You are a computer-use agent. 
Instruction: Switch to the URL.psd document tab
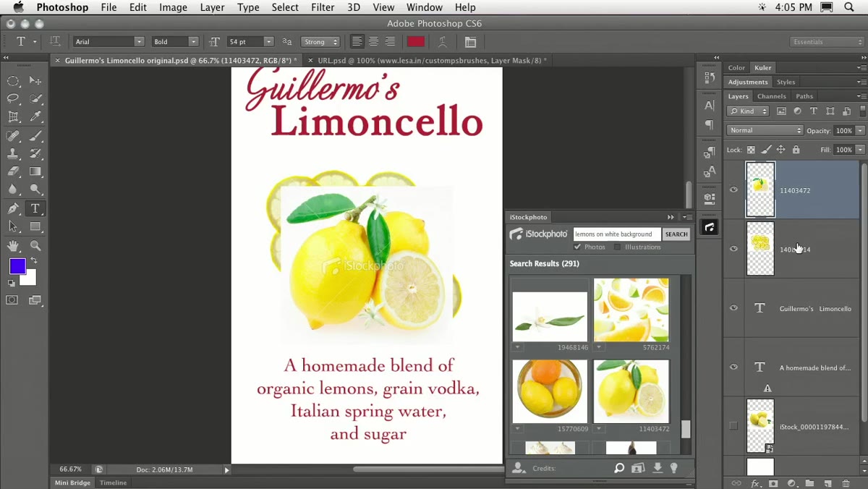click(432, 61)
